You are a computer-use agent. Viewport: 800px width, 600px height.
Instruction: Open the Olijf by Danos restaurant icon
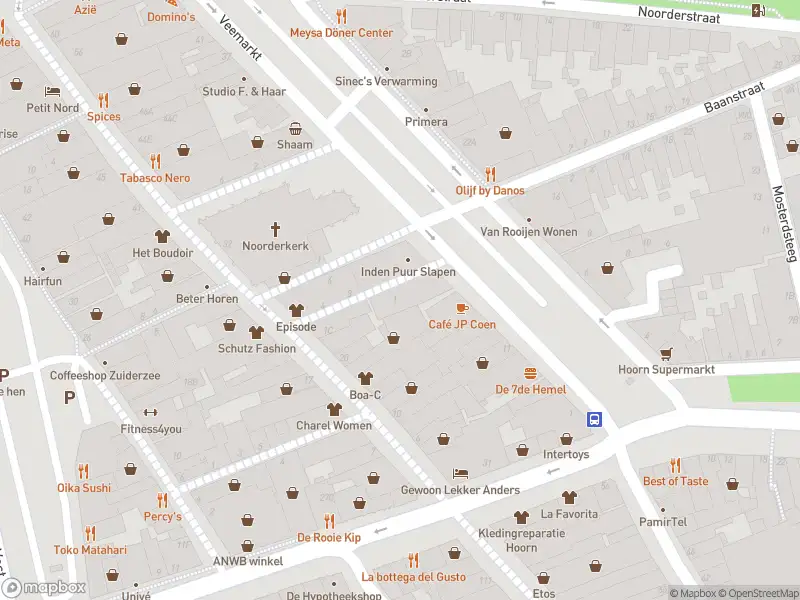490,174
